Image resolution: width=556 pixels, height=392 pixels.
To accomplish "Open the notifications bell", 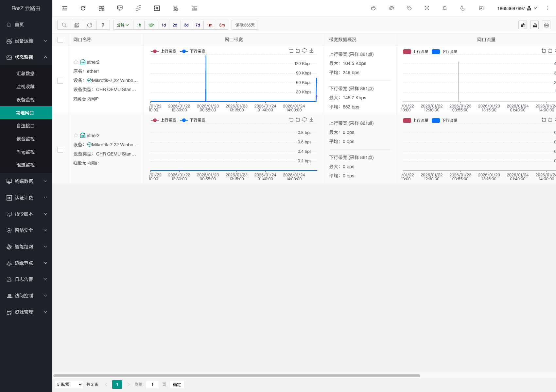I will [444, 8].
